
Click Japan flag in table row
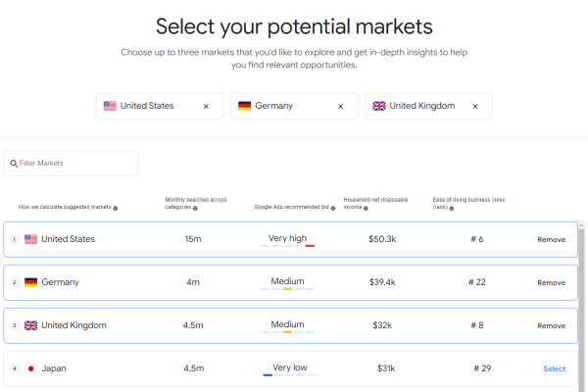(x=30, y=368)
